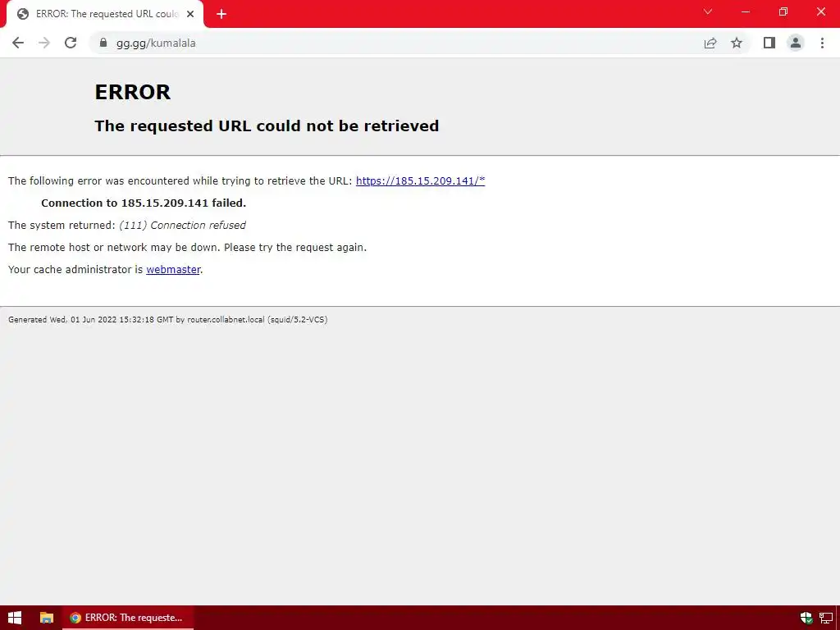
Task: Click "The remote host or network may be down"
Action: pos(114,248)
